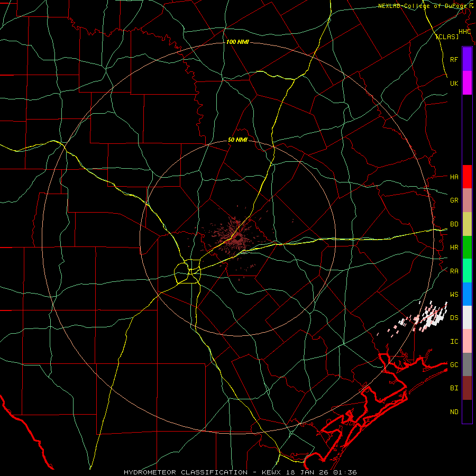Click the DS legend label
476x476 pixels.
[454, 318]
